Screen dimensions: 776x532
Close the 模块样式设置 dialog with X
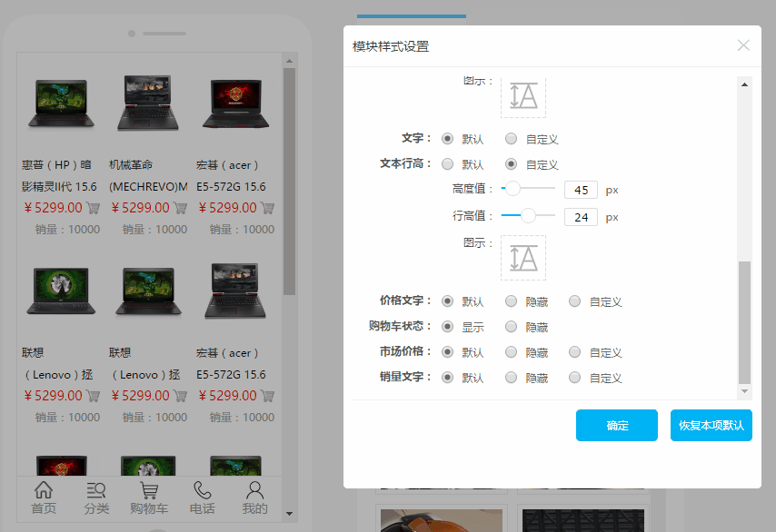pos(743,45)
